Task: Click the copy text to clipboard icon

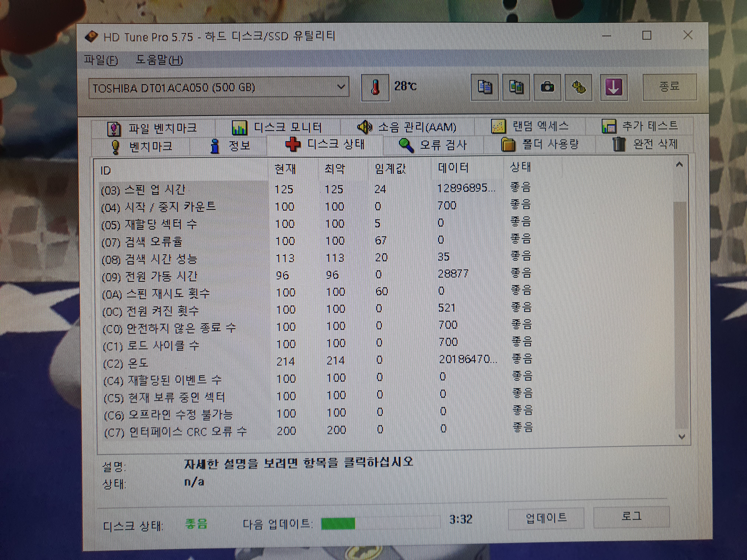Action: pos(485,87)
